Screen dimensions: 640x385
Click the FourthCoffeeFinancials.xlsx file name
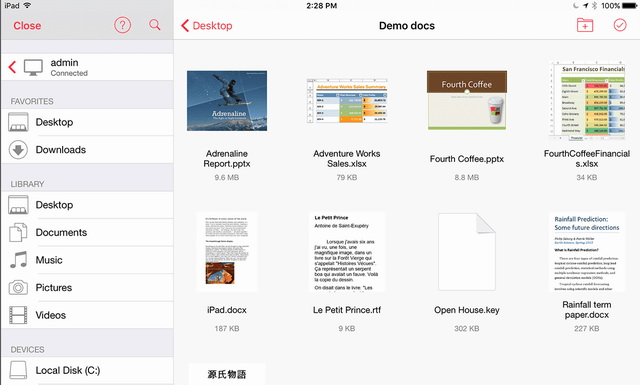coord(587,159)
